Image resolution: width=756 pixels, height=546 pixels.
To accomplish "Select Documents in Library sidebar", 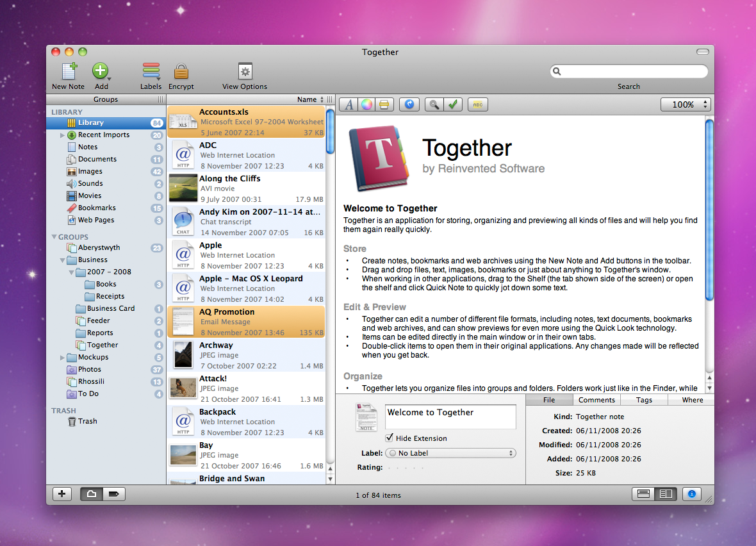I will 106,159.
